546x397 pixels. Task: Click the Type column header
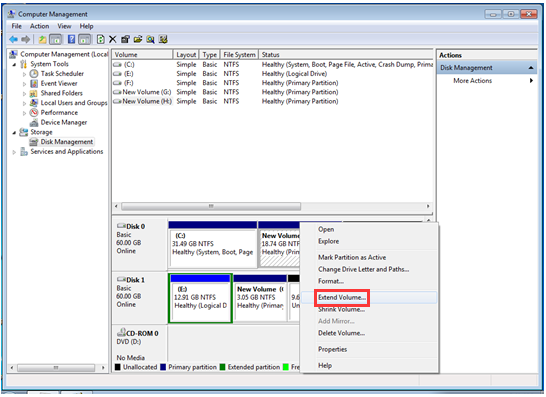point(210,55)
